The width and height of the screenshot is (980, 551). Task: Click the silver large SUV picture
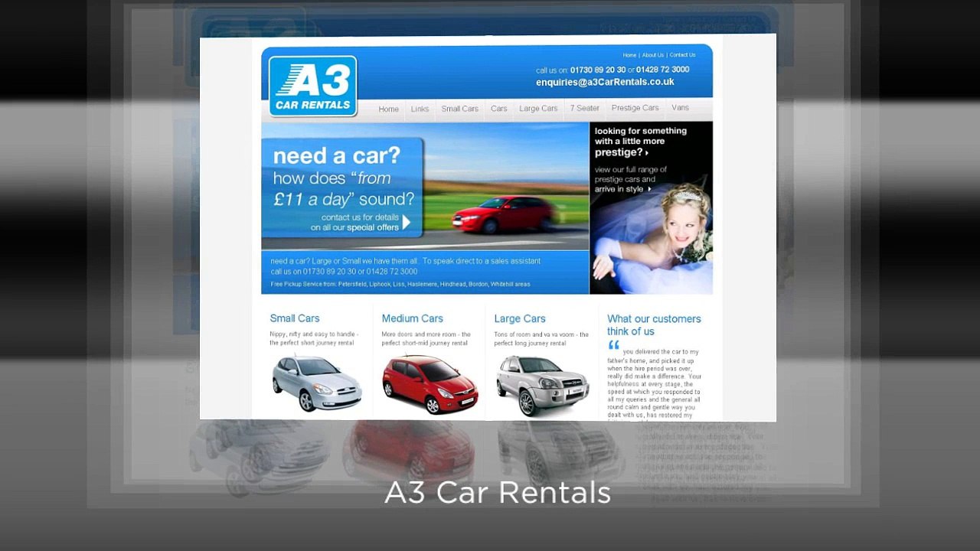542,385
